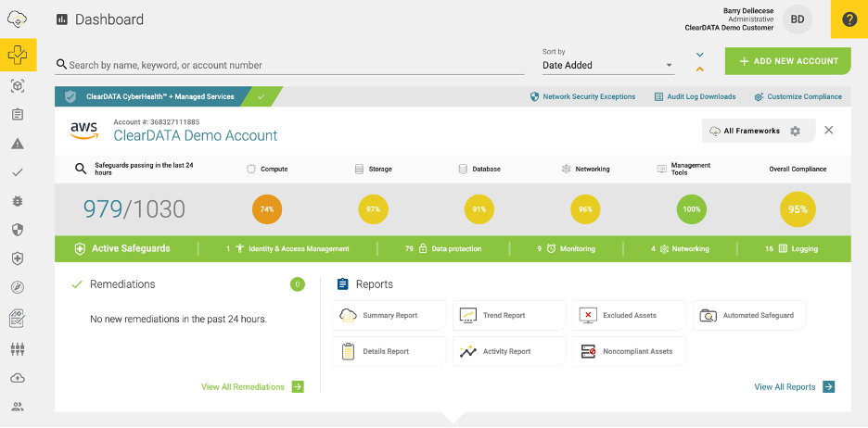Viewport: 868px width, 428px height.
Task: Select Networking safeguards in green bar
Action: [680, 249]
